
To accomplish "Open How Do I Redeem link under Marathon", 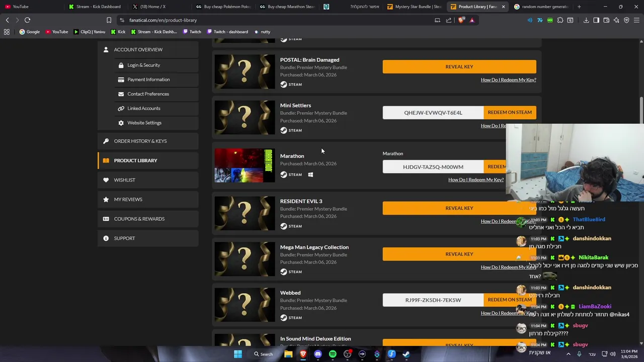I will coord(476,179).
